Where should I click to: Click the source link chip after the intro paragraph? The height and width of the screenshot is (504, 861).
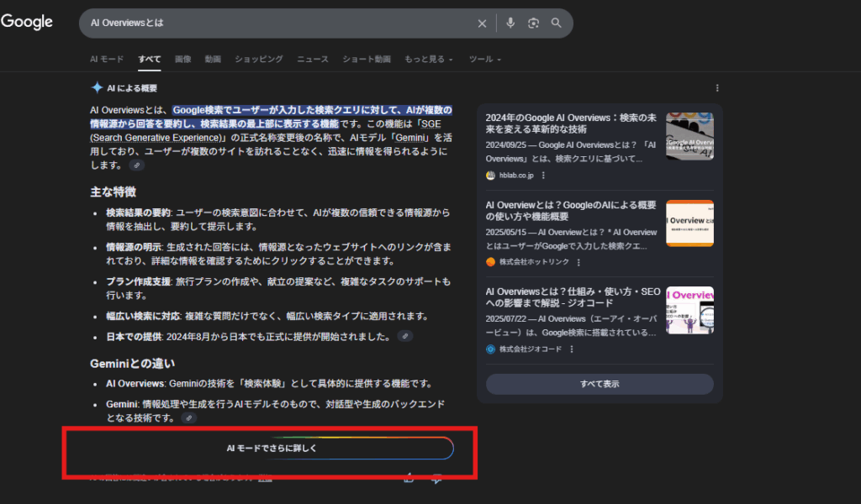pyautogui.click(x=137, y=165)
